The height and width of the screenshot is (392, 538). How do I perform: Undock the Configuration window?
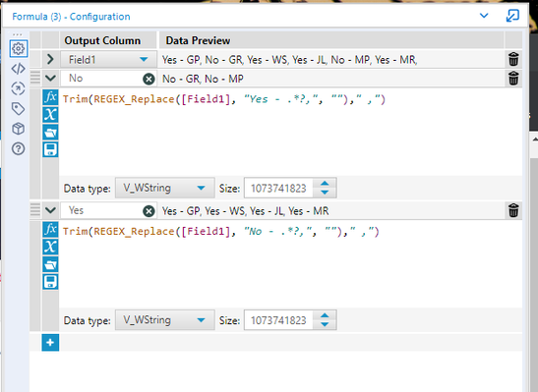point(512,16)
